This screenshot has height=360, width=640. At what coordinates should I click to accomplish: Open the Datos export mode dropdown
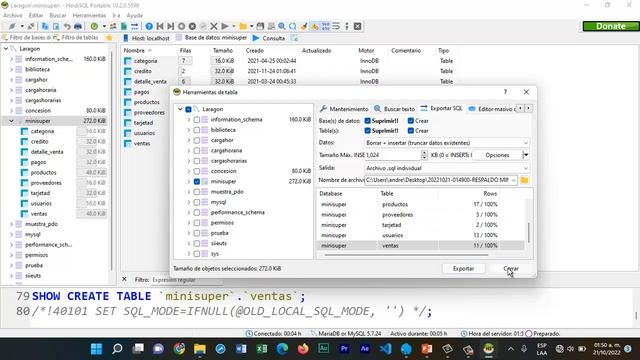click(x=447, y=143)
